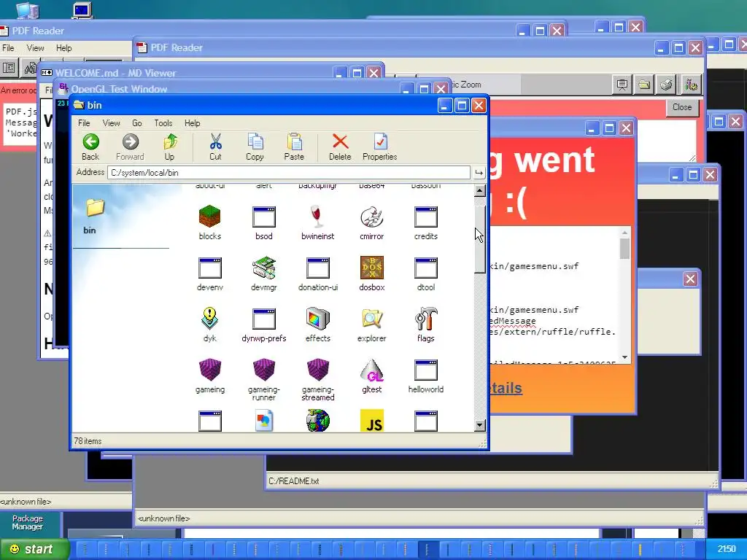This screenshot has height=560, width=747.
Task: Click the Cut scissors icon
Action: coord(215,147)
